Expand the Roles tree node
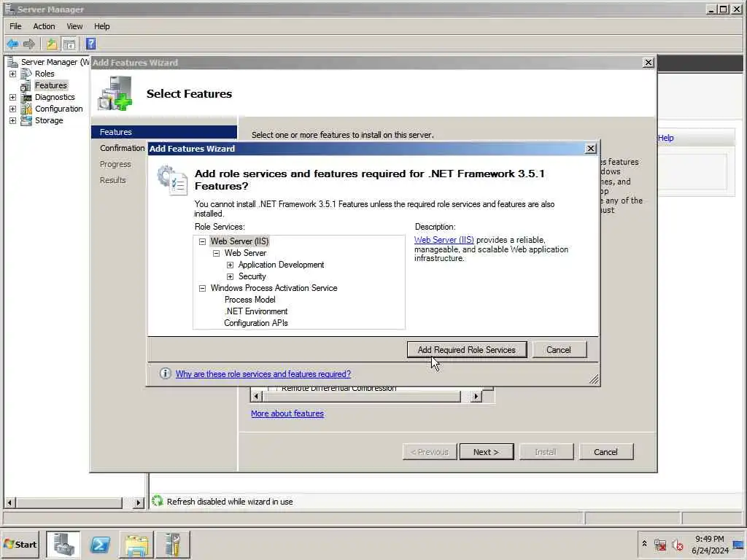 point(13,74)
